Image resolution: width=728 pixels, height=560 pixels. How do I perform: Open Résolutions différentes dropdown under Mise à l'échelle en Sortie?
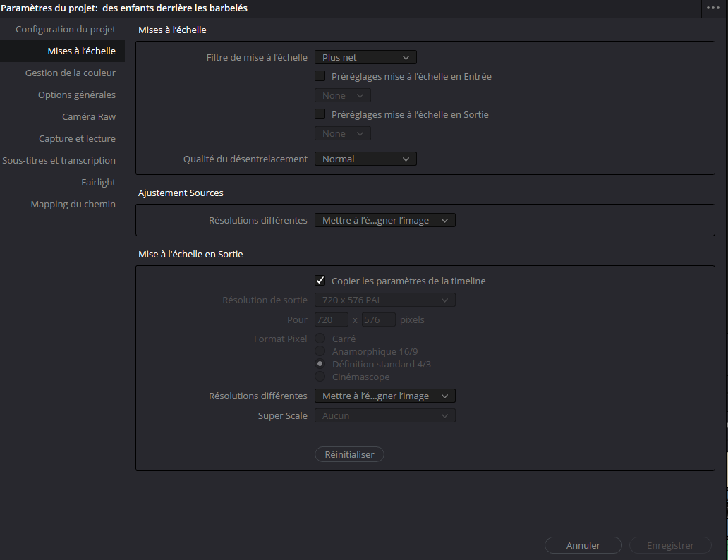point(385,396)
